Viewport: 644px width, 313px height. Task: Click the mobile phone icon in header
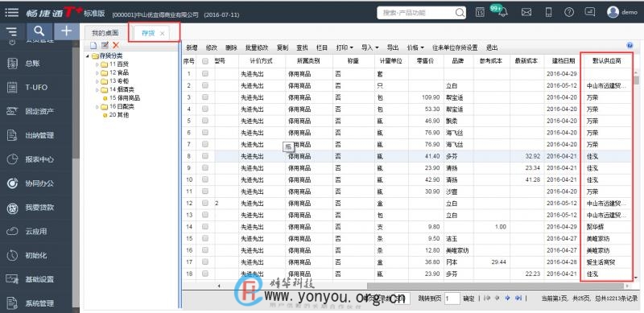pos(548,12)
